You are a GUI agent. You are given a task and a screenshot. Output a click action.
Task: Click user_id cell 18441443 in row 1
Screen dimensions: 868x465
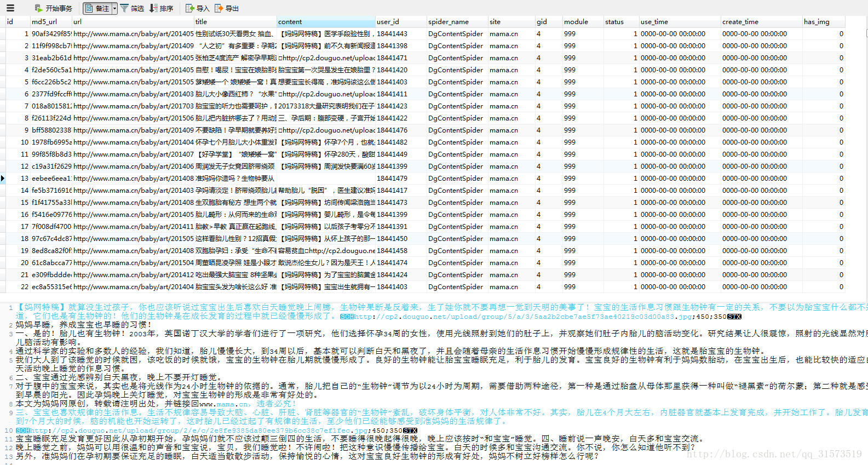click(401, 34)
